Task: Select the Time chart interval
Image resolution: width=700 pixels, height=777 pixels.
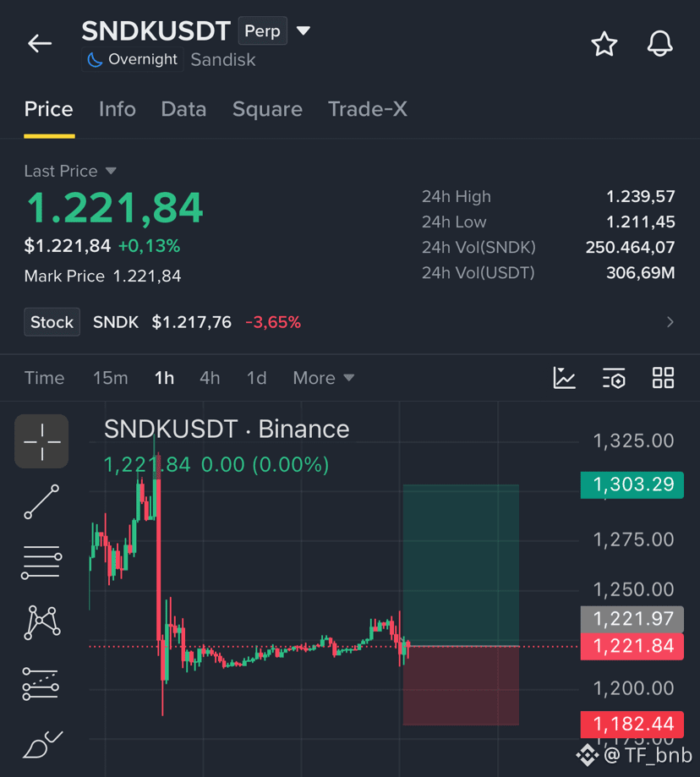Action: point(44,378)
